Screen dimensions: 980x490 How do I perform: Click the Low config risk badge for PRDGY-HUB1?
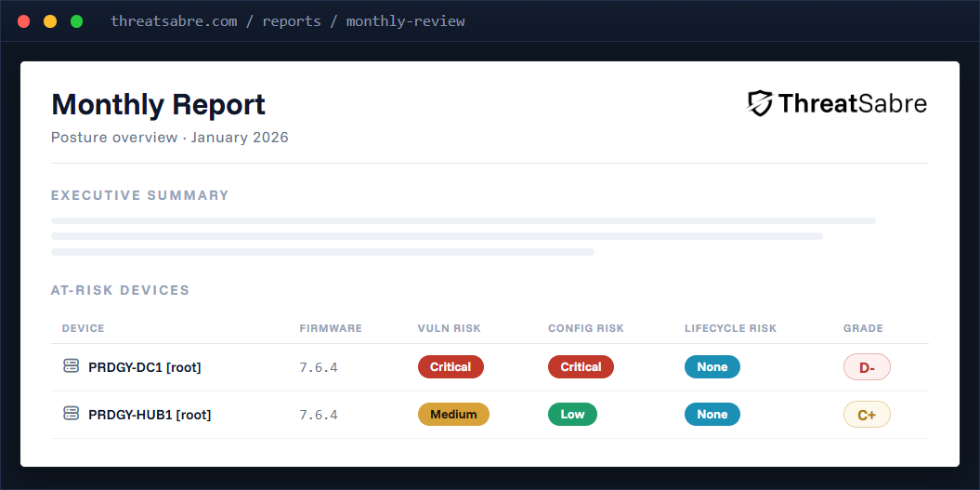[x=572, y=415]
